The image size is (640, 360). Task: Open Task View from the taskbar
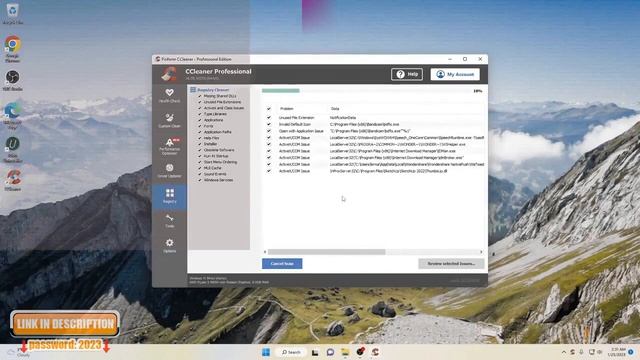pyautogui.click(x=315, y=352)
